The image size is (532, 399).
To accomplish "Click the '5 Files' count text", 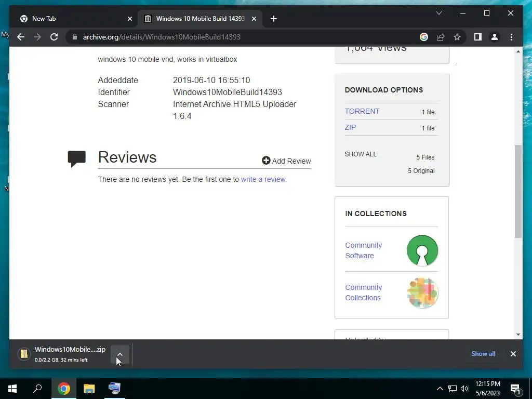I will [425, 157].
